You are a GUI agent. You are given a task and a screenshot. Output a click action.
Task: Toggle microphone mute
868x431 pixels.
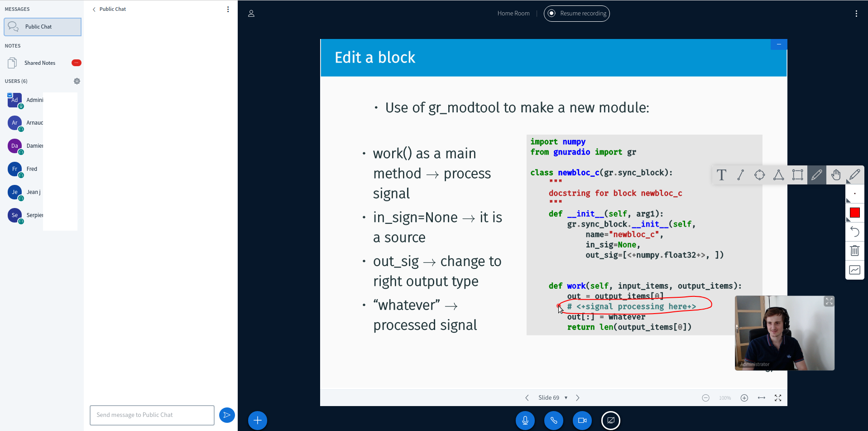pos(525,421)
